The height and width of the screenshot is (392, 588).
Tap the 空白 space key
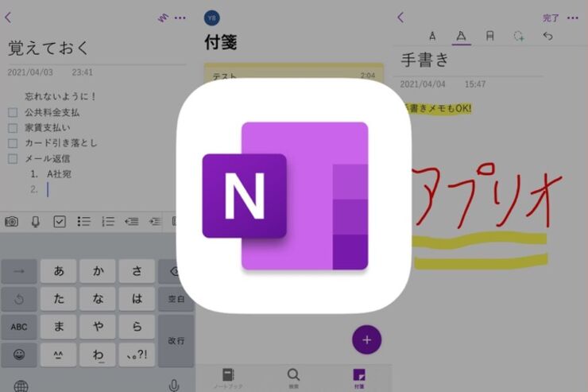[x=176, y=299]
